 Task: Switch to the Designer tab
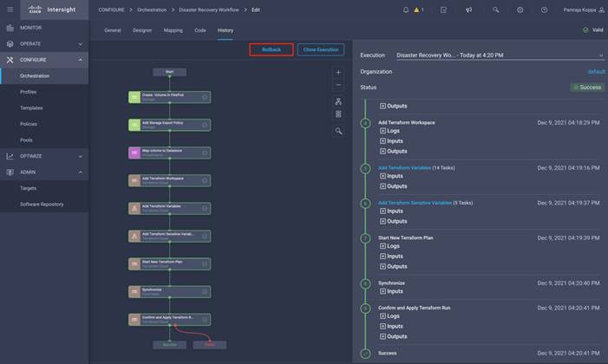142,30
